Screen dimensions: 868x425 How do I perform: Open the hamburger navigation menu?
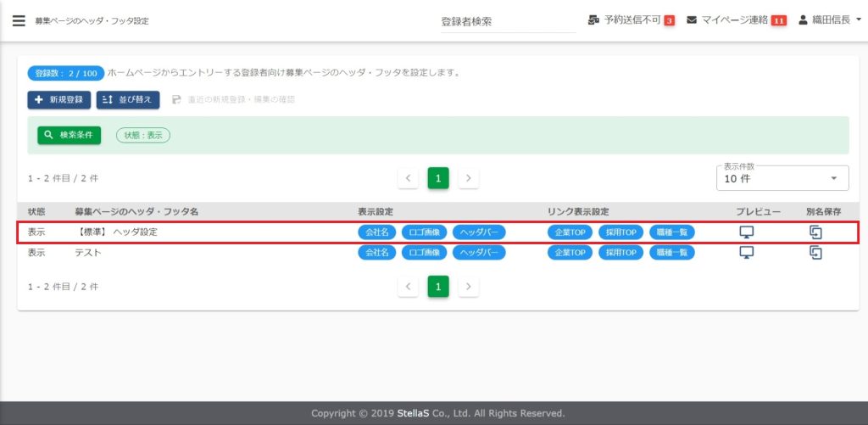19,20
